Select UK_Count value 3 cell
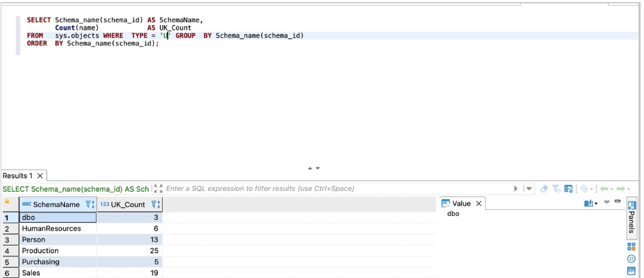Screen dimensions: 644x278 tap(130, 217)
